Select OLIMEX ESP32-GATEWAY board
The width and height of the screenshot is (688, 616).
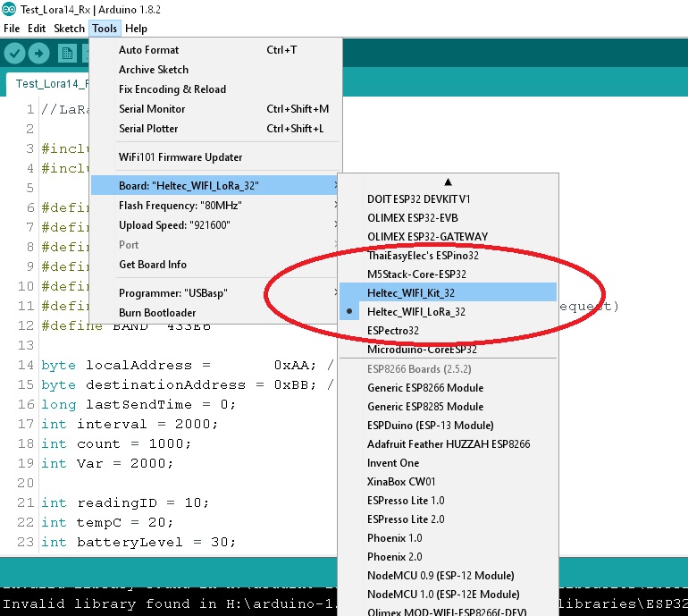pos(448,237)
